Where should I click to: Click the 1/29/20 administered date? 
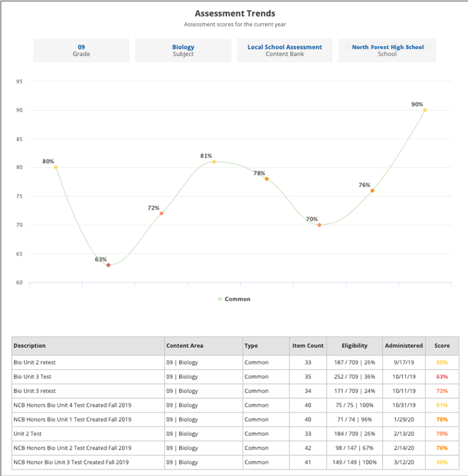[404, 419]
